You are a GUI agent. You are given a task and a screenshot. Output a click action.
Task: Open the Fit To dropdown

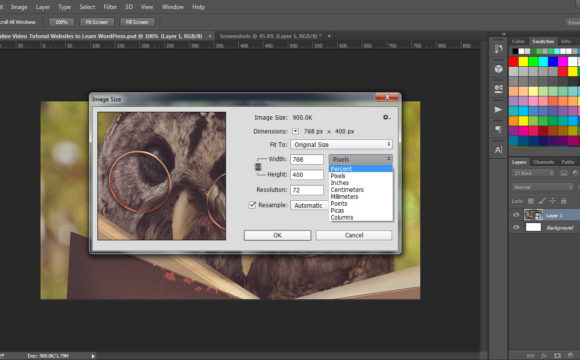pyautogui.click(x=341, y=144)
